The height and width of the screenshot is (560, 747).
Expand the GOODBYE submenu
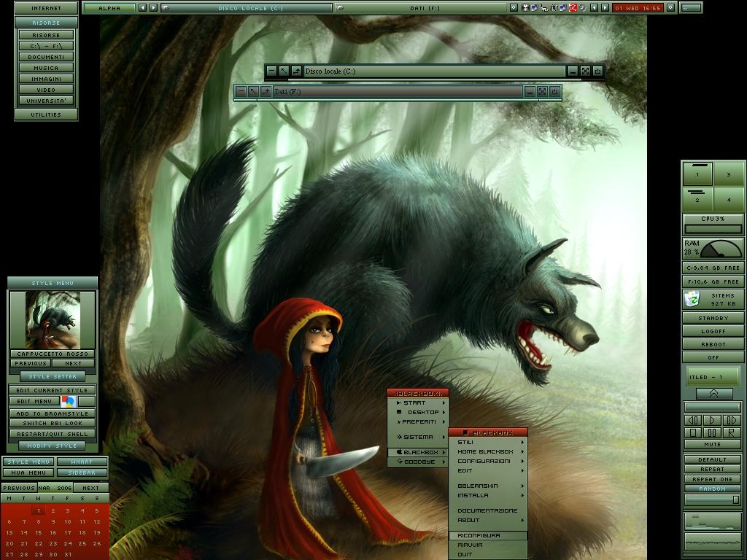tap(418, 462)
